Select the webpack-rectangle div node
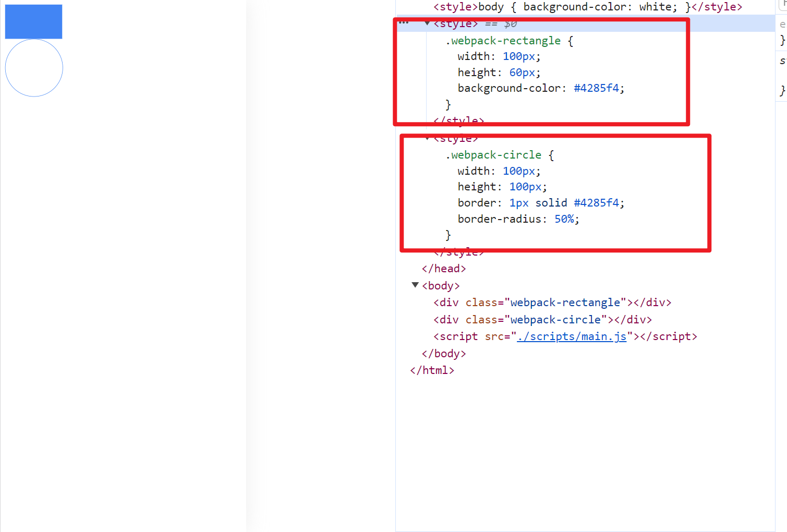Viewport: 787px width, 532px height. (552, 303)
